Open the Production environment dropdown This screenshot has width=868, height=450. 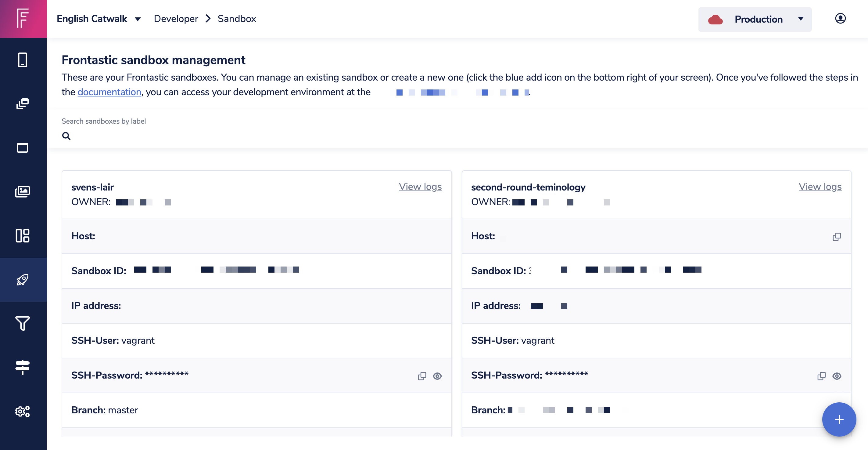pos(755,19)
